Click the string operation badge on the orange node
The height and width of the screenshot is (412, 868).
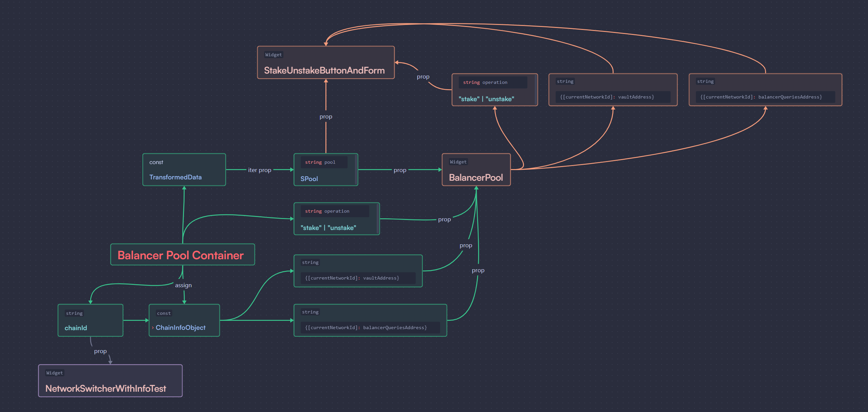point(492,82)
